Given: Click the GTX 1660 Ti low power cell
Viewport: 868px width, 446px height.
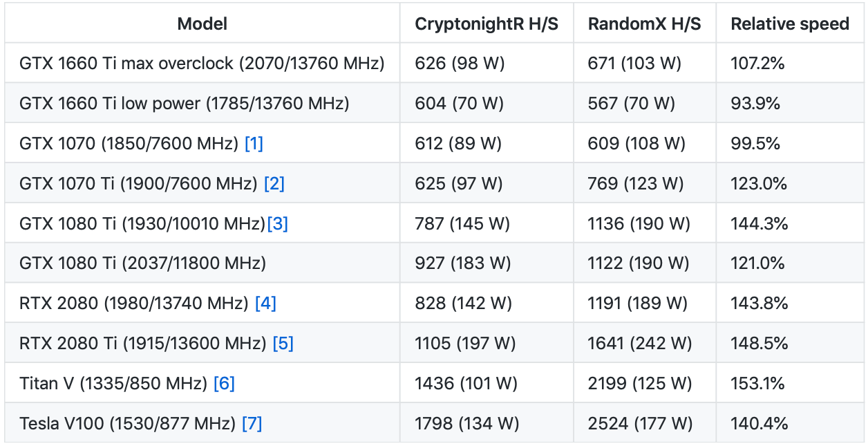Looking at the screenshot, I should point(185,104).
